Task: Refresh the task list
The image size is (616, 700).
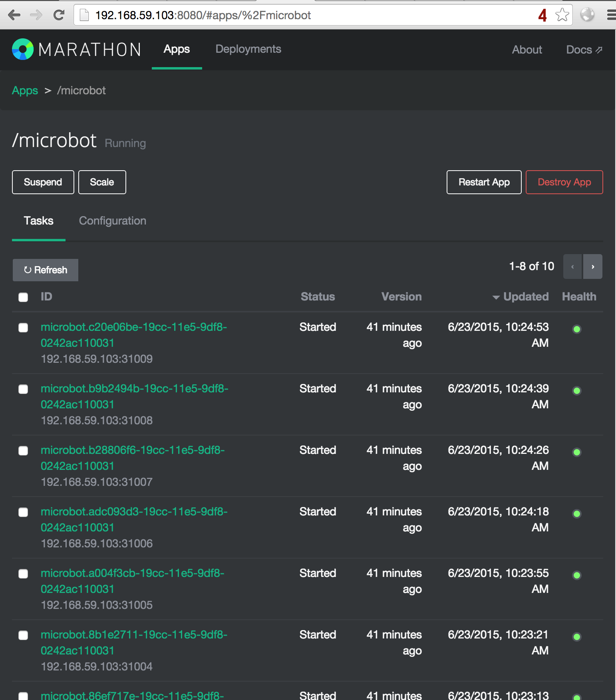Action: 46,270
